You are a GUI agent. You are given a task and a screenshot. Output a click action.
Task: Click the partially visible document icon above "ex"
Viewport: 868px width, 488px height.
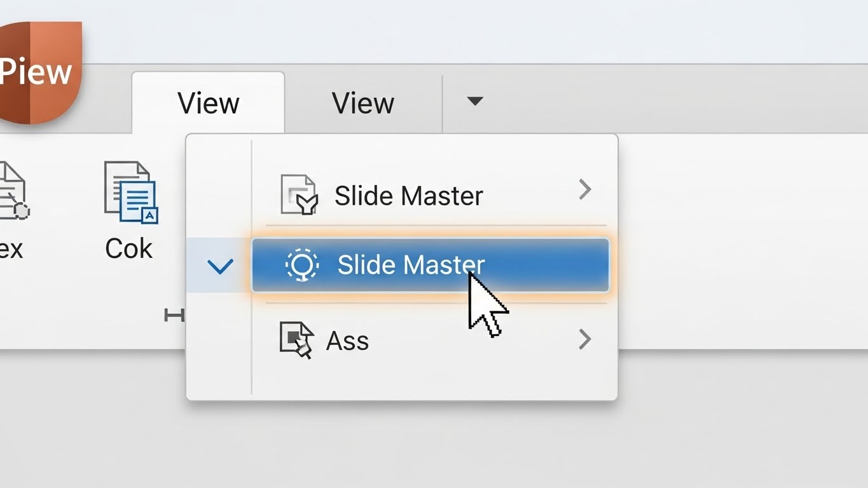[13, 191]
